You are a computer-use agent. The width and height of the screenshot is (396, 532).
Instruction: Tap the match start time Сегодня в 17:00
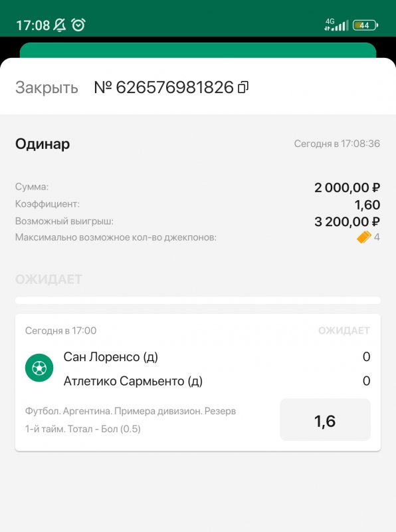[60, 331]
